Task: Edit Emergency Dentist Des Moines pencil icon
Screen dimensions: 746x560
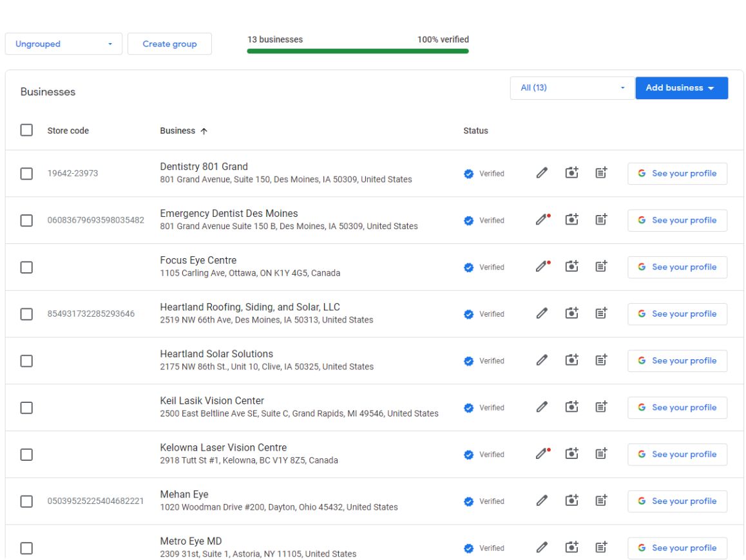Action: (542, 219)
